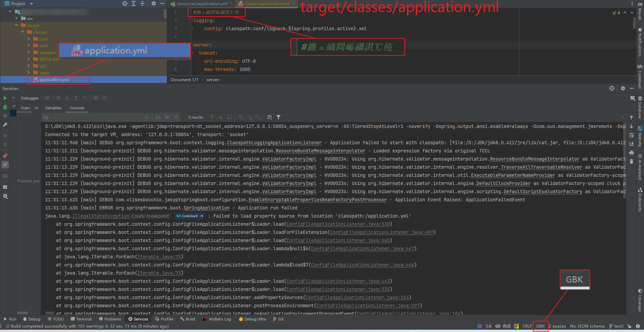Open the Debugger tab
The height and width of the screenshot is (332, 644).
point(30,98)
